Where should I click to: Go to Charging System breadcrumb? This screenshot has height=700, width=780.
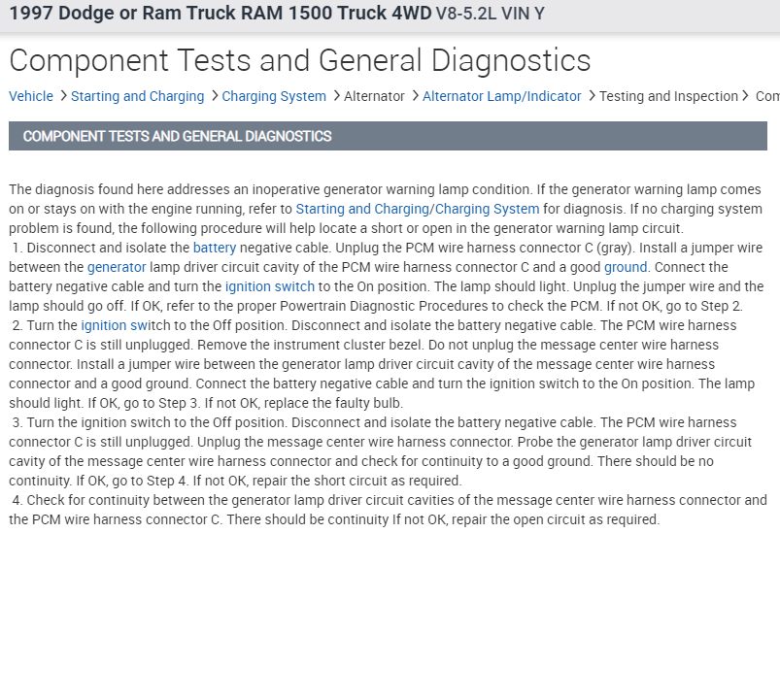coord(274,96)
